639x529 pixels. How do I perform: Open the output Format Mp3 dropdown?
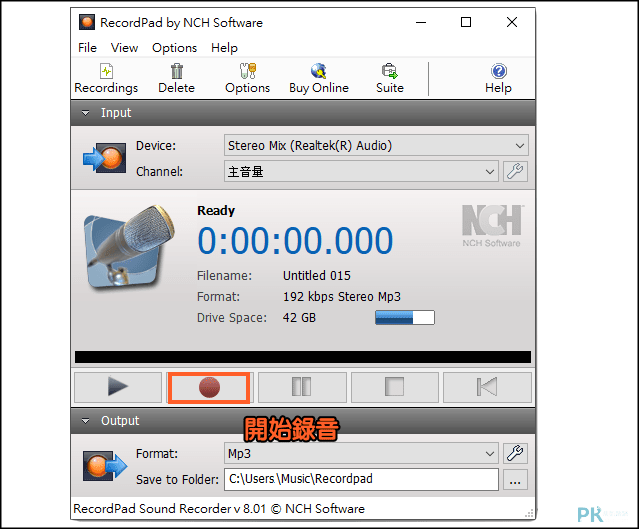tap(361, 453)
